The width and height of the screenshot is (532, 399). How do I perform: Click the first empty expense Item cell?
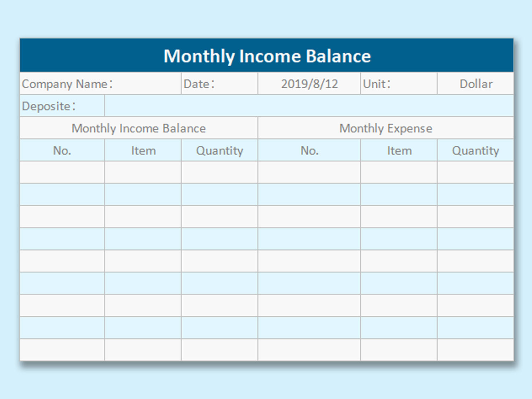coord(399,172)
